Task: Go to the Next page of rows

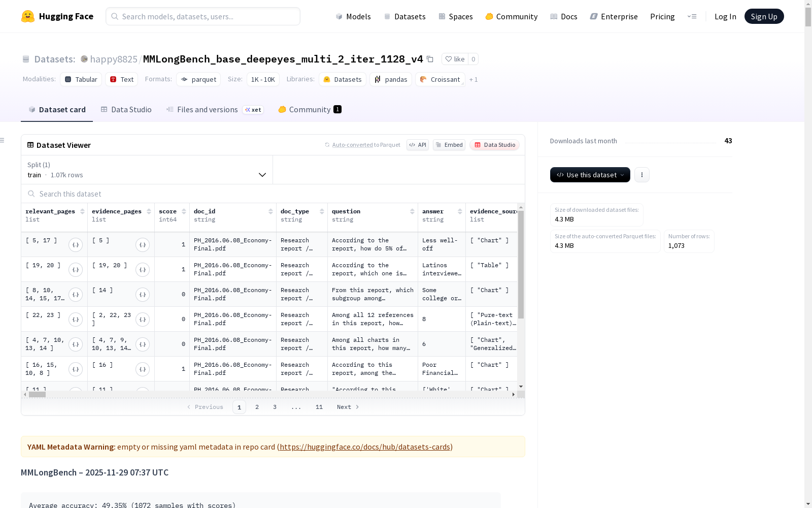Action: pyautogui.click(x=348, y=407)
